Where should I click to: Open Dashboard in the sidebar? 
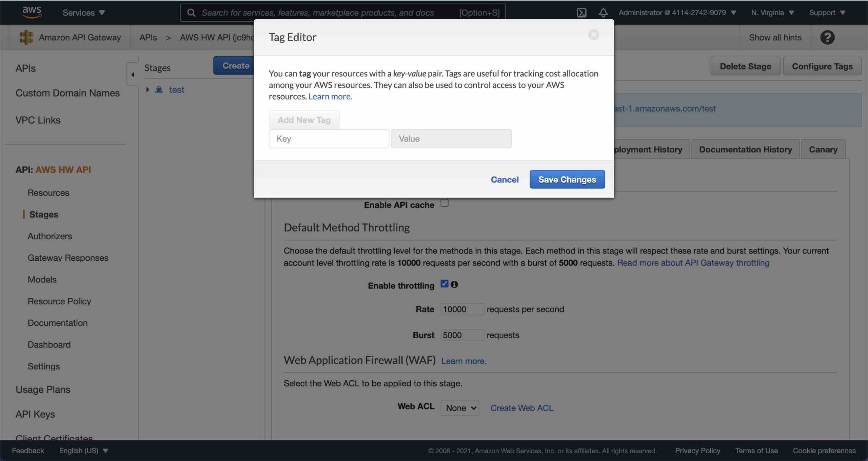tap(49, 344)
